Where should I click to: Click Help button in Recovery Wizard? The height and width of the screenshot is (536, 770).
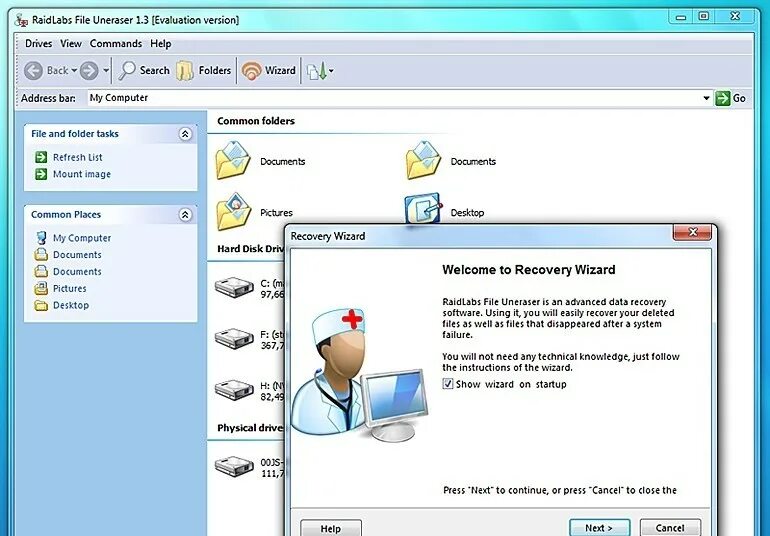point(331,529)
